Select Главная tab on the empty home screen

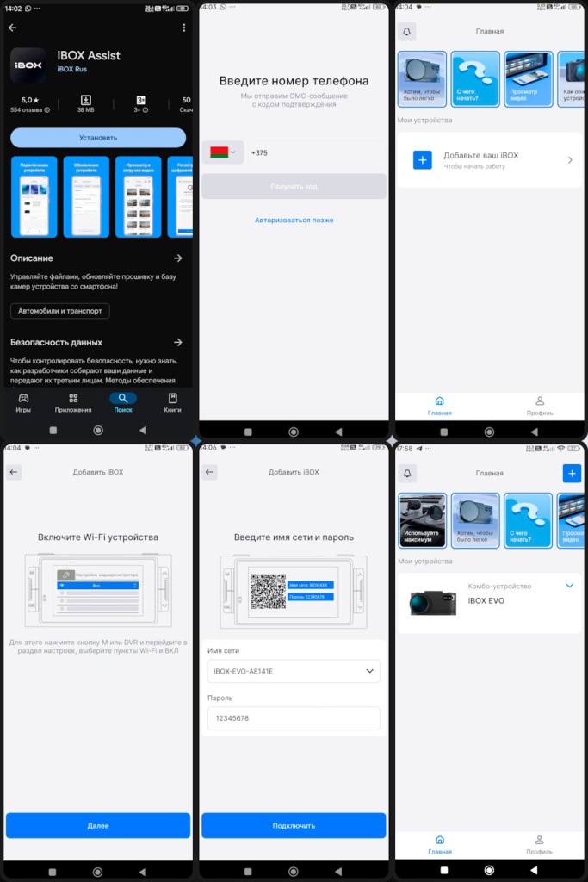(440, 406)
